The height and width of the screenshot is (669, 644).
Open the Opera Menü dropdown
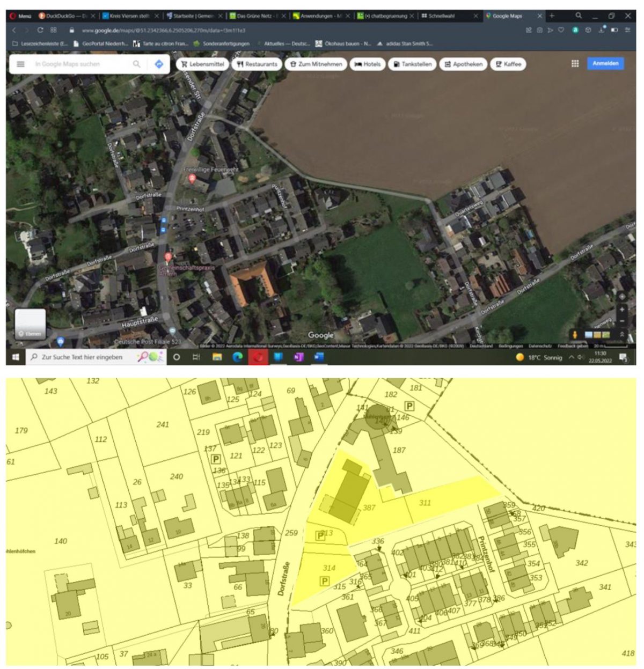click(x=19, y=16)
